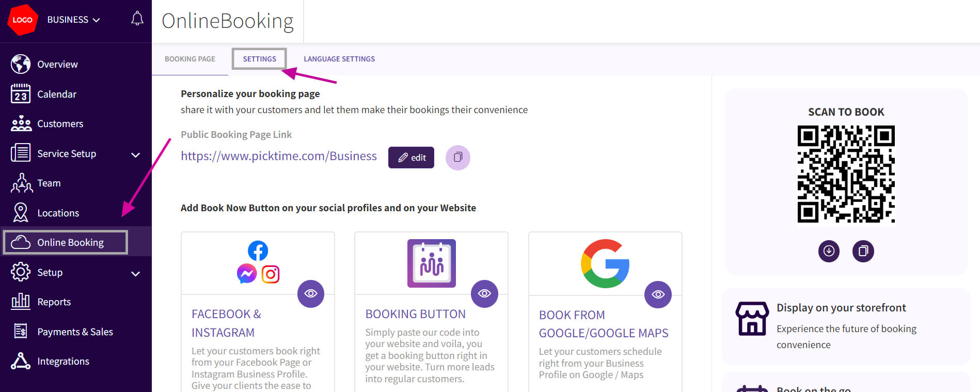This screenshot has width=980, height=392.
Task: Preview Book from Google Maps option
Action: tap(658, 294)
